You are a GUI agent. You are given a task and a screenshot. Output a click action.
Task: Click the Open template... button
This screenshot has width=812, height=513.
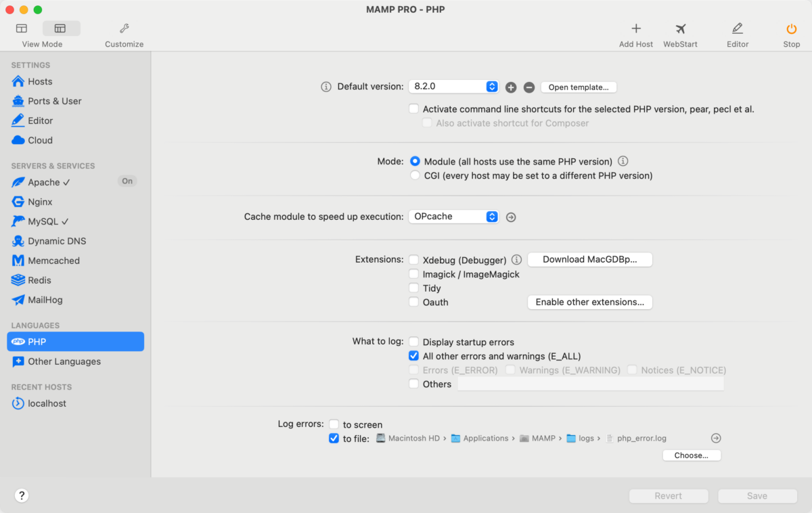pos(579,87)
